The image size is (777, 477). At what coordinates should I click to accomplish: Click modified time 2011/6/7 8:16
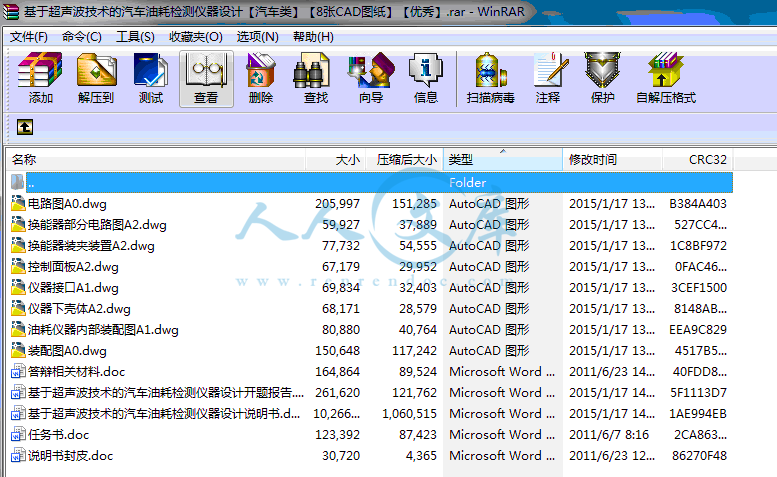(609, 434)
